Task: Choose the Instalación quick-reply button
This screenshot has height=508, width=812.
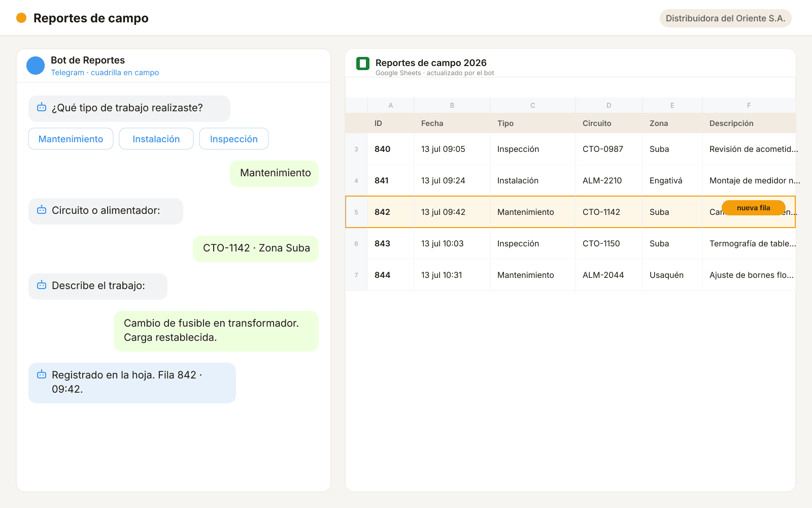Action: (x=156, y=139)
